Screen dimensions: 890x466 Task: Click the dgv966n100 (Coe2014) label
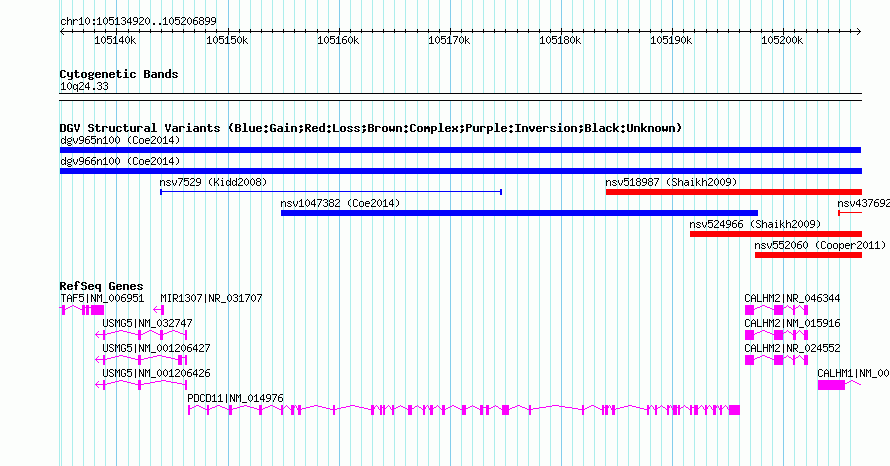point(120,161)
